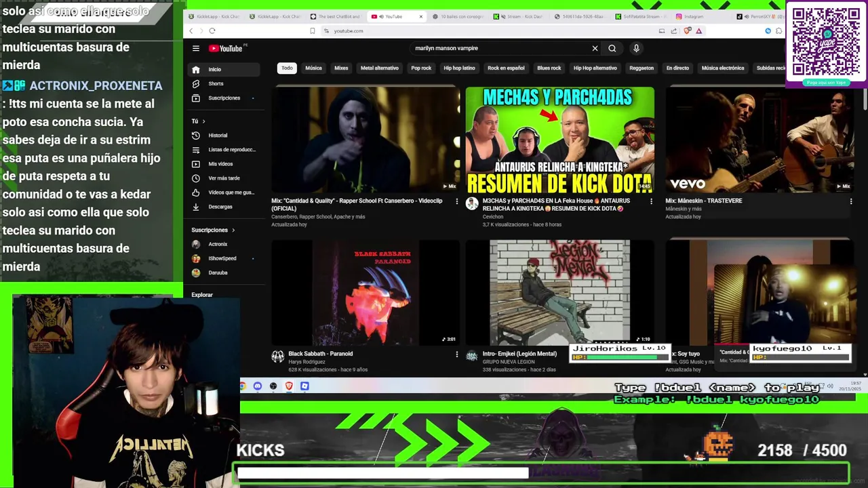Start voice search with the microphone icon
868x488 pixels.
(x=636, y=48)
